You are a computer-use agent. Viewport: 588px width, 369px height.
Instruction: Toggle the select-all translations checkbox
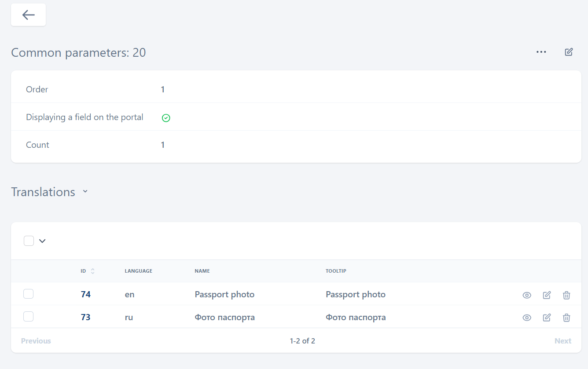coord(29,241)
